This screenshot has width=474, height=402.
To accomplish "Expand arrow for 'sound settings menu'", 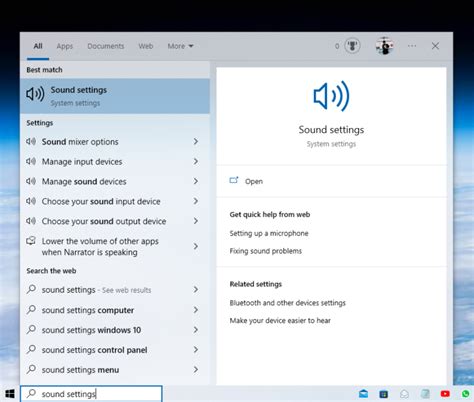I will pos(196,370).
